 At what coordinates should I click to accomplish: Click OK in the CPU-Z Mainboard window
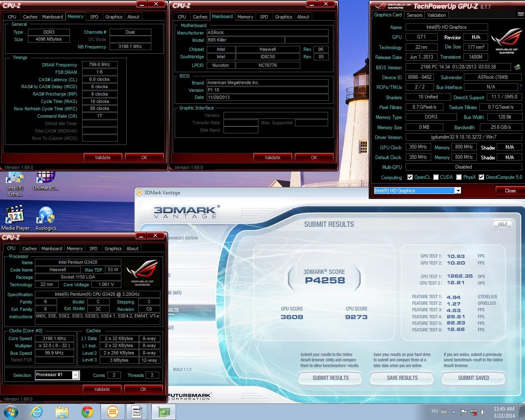pyautogui.click(x=314, y=157)
